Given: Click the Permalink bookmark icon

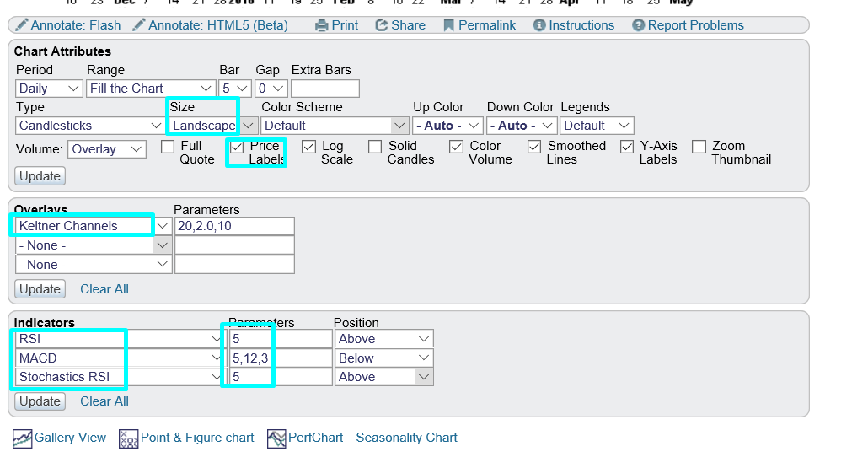Looking at the screenshot, I should pos(449,25).
